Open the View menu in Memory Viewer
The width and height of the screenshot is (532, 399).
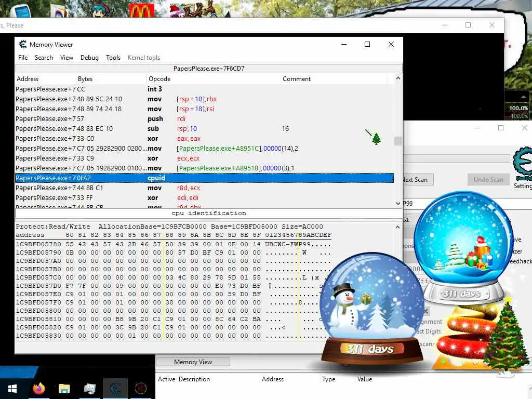[x=66, y=58]
